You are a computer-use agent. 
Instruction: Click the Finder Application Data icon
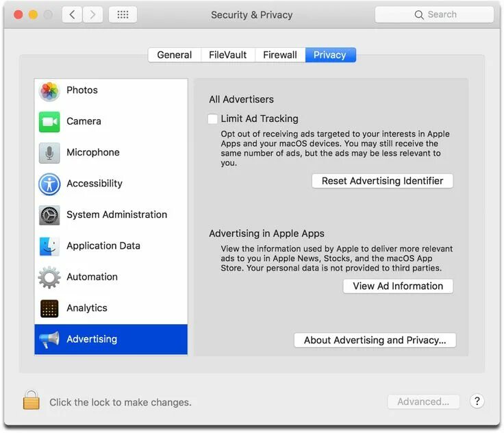point(49,246)
